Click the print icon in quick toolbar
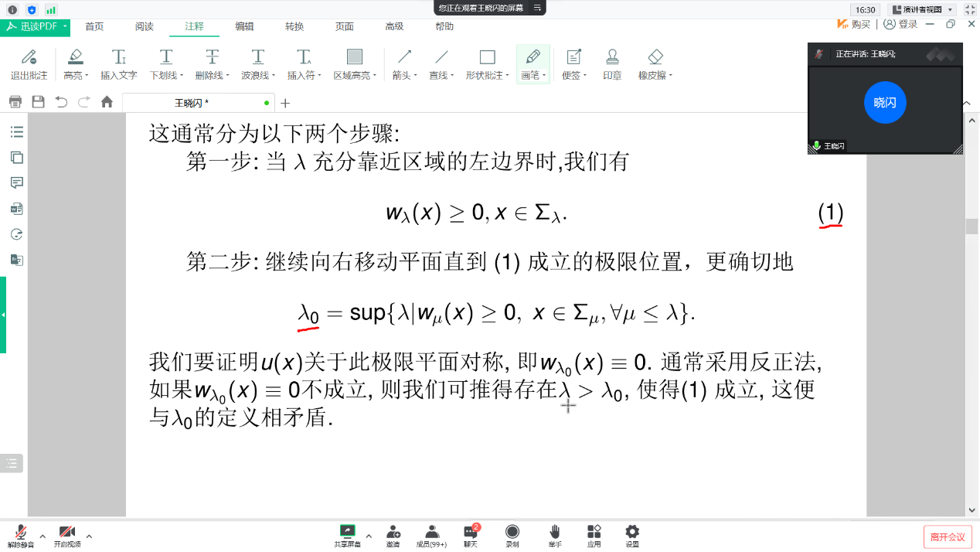 (15, 102)
